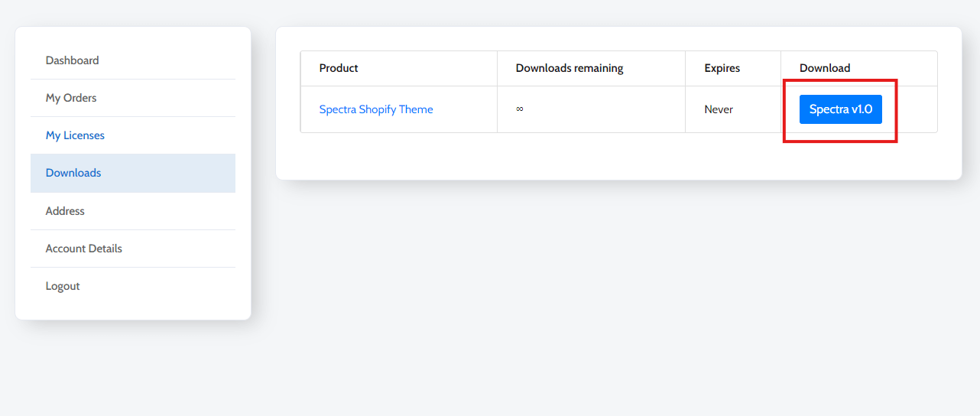This screenshot has width=980, height=416.
Task: Download Spectra v1.0 with the blue button
Action: coord(840,109)
